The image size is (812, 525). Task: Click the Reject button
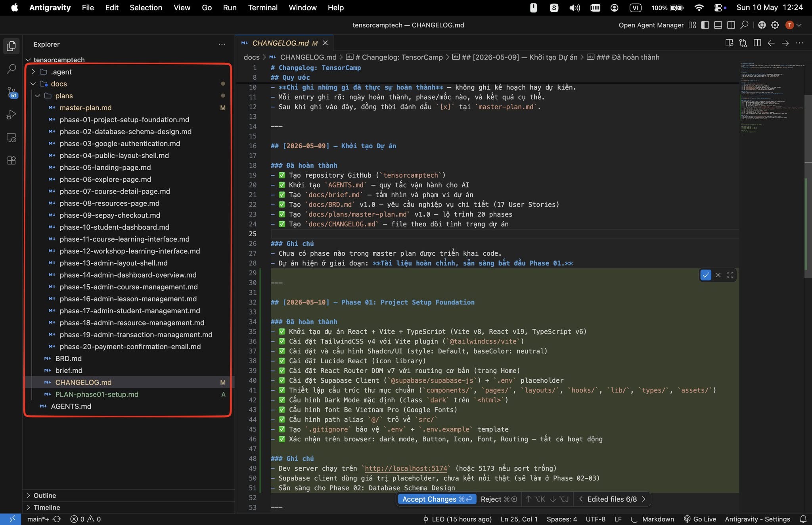pyautogui.click(x=498, y=499)
